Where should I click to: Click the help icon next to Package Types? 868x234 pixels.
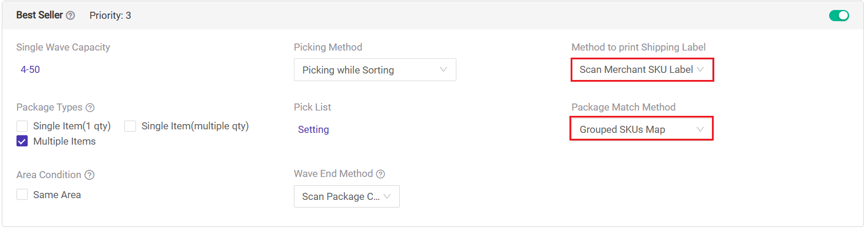click(90, 108)
